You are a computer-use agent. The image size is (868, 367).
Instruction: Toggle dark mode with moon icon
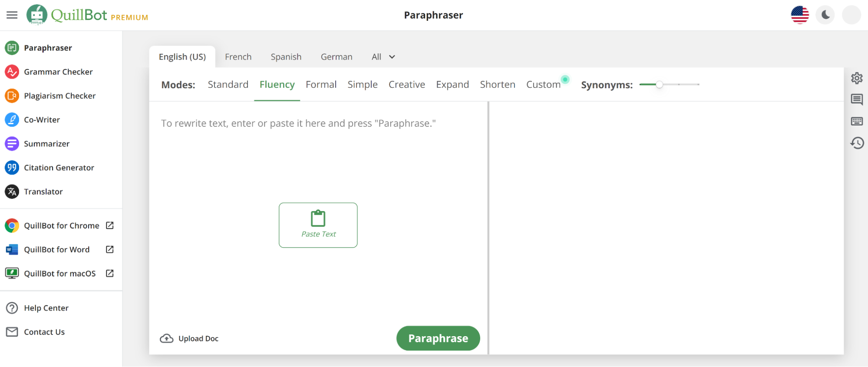[x=825, y=15]
